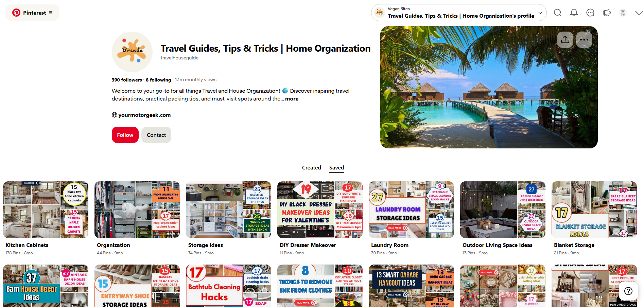Expand the accounts chevron at far right
The width and height of the screenshot is (644, 307).
click(639, 13)
